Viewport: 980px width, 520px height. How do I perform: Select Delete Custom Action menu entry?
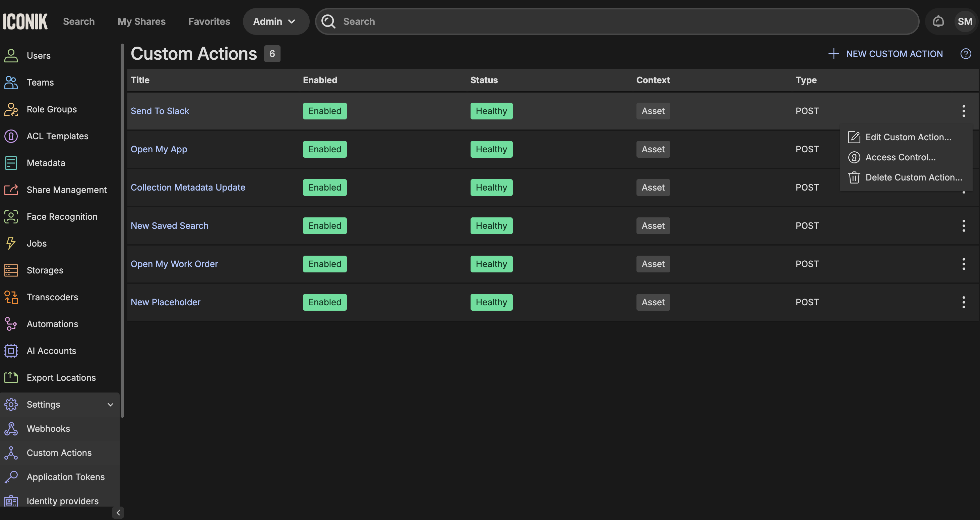[913, 177]
